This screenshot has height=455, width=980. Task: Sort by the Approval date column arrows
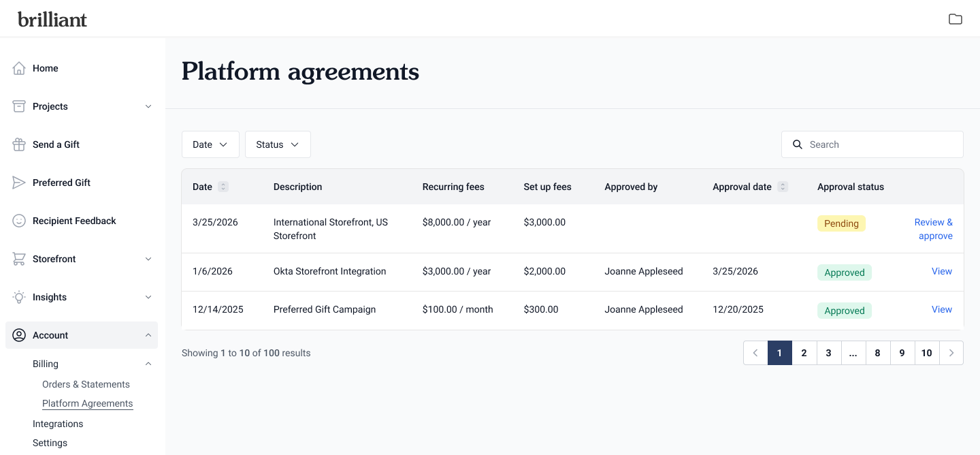(783, 187)
